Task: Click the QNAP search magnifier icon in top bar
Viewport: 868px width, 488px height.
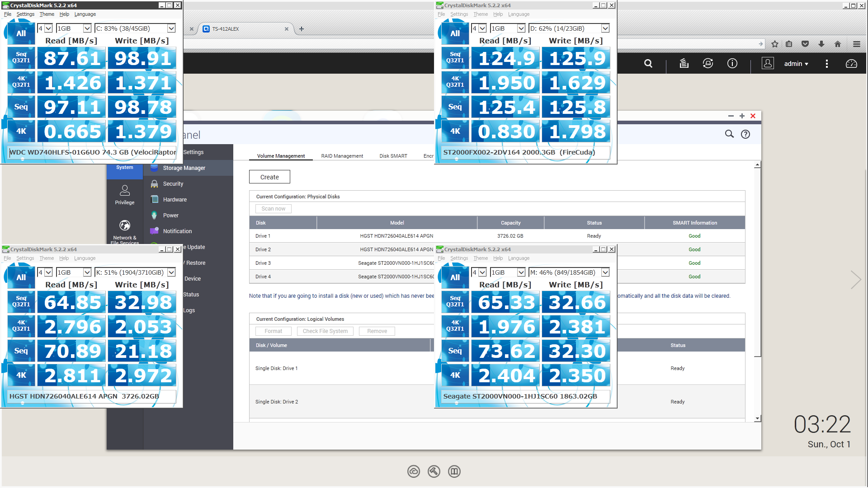Action: (x=648, y=64)
